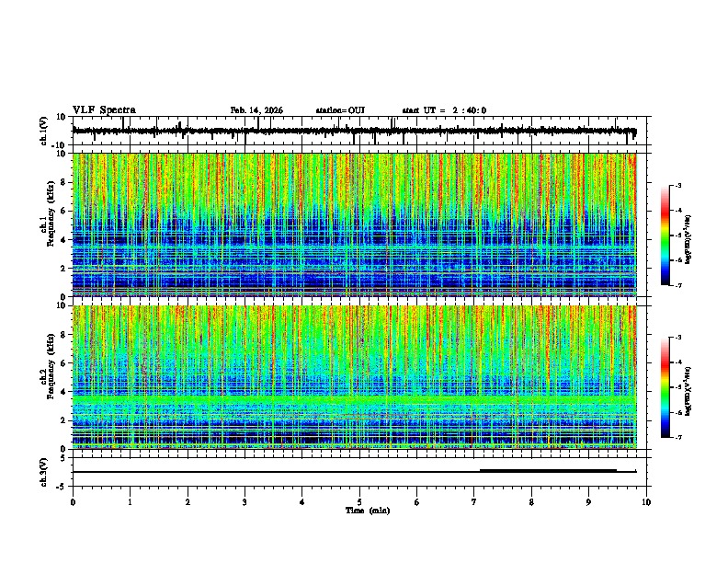Click the "start UT = 2 : 40: 0" text

click(444, 110)
